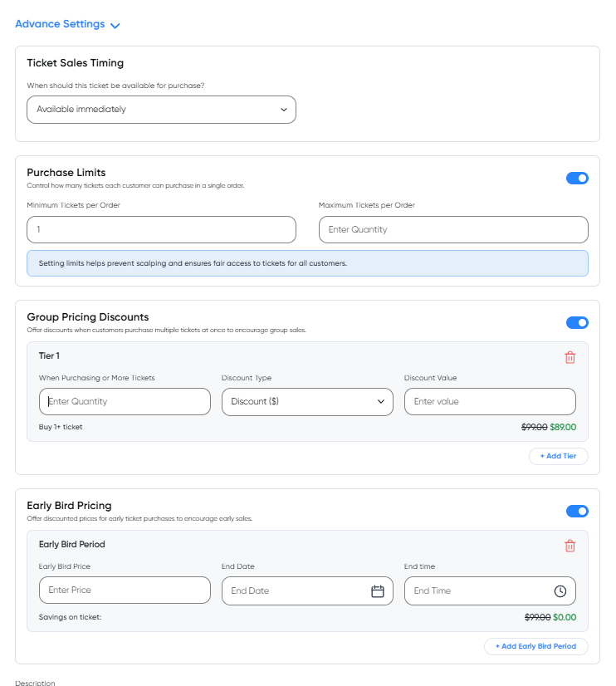The width and height of the screenshot is (616, 686).
Task: Disable the Purchase Limits toggle
Action: pos(577,178)
